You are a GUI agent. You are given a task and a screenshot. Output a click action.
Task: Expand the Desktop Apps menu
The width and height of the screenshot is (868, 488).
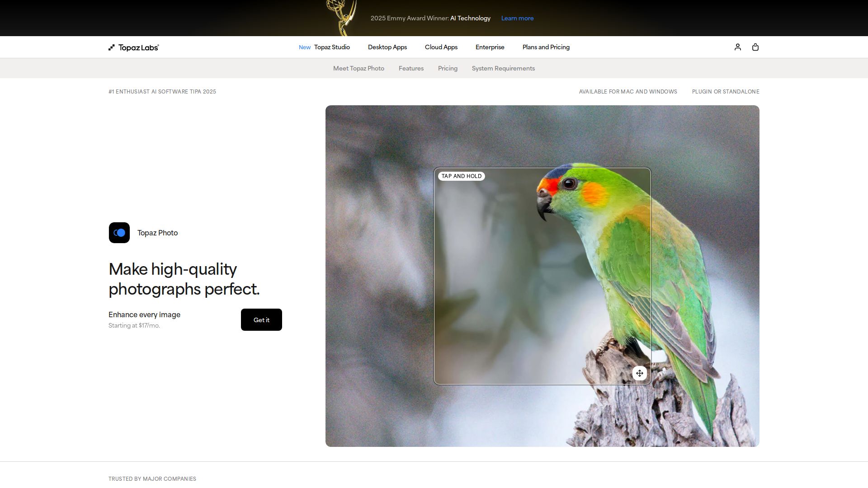point(387,47)
